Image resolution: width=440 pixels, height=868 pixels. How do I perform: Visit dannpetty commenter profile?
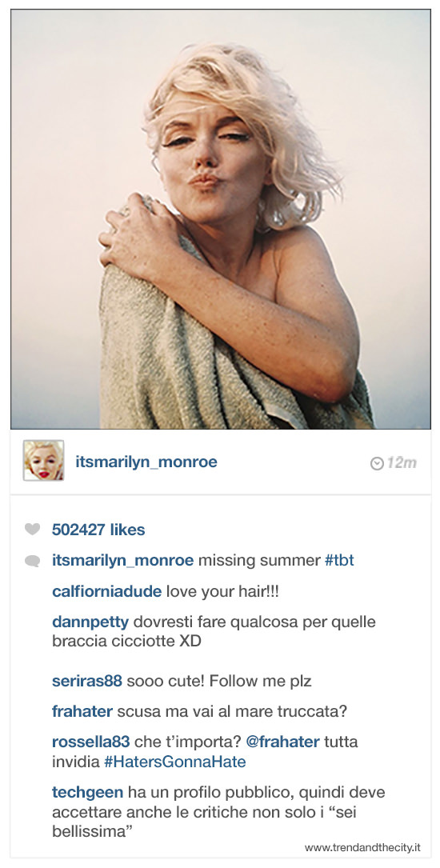point(90,622)
